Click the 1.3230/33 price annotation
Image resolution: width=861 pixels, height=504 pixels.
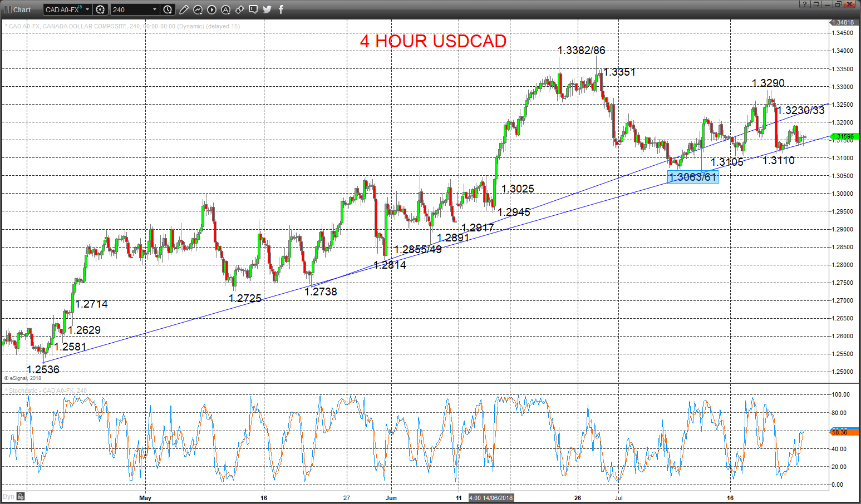[801, 110]
